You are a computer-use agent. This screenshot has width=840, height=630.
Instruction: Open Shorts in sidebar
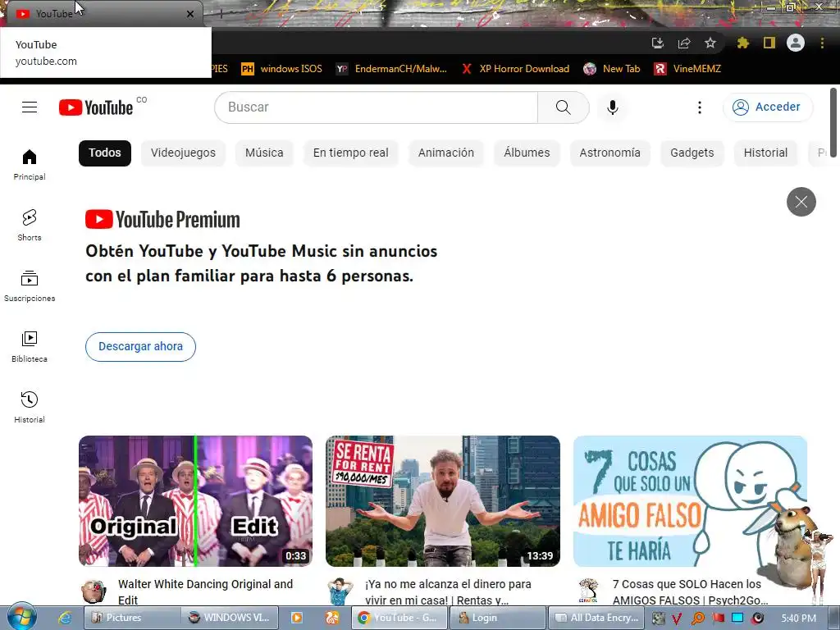click(x=30, y=226)
